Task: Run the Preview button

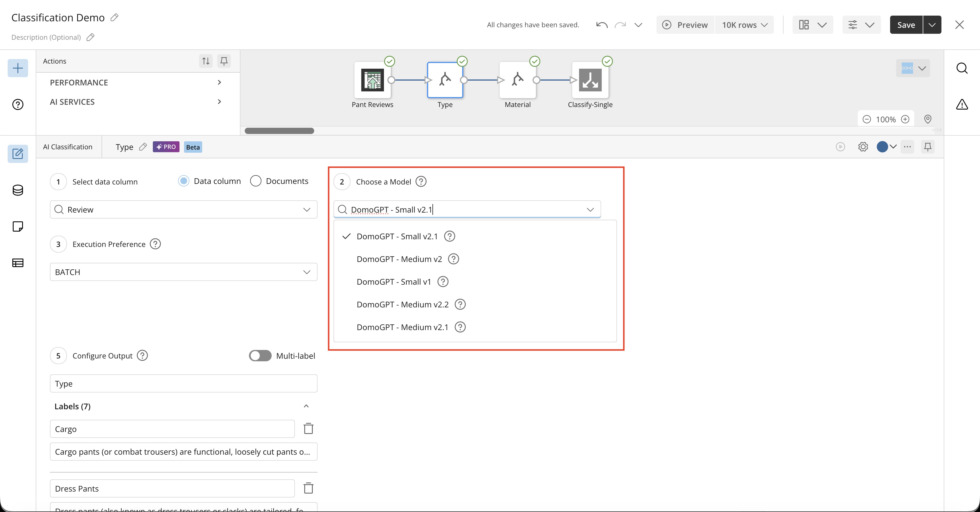Action: click(685, 25)
